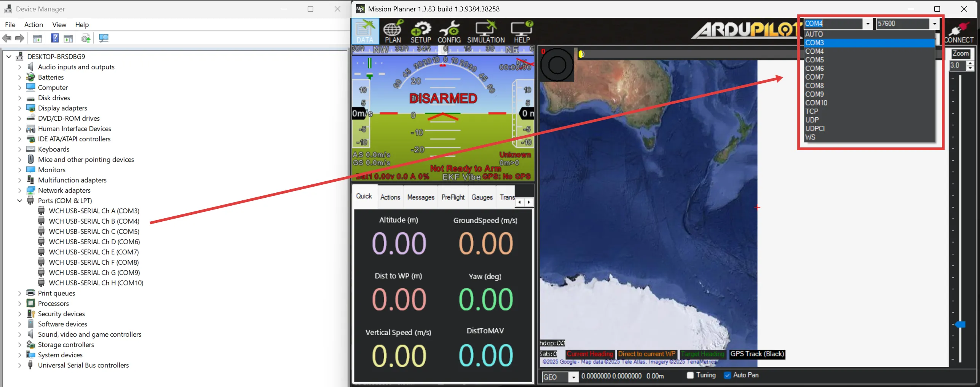The width and height of the screenshot is (980, 387).
Task: Expand the Sound, video and game controllers node
Action: point(19,334)
